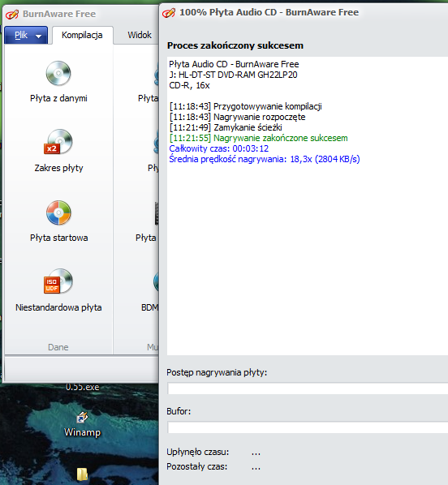Click the 'Płyta Audio CD - BurnAware Free' first log line

(x=234, y=64)
